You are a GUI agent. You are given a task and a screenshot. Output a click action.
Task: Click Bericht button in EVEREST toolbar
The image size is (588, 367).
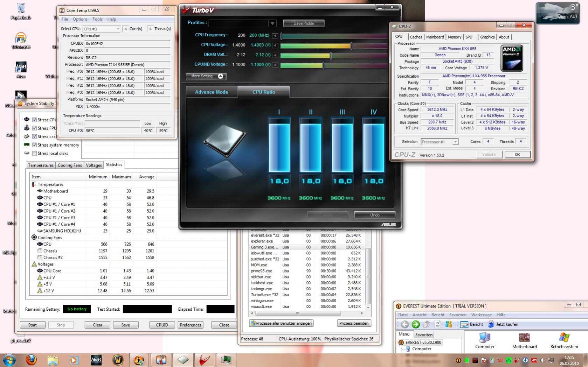tap(472, 324)
